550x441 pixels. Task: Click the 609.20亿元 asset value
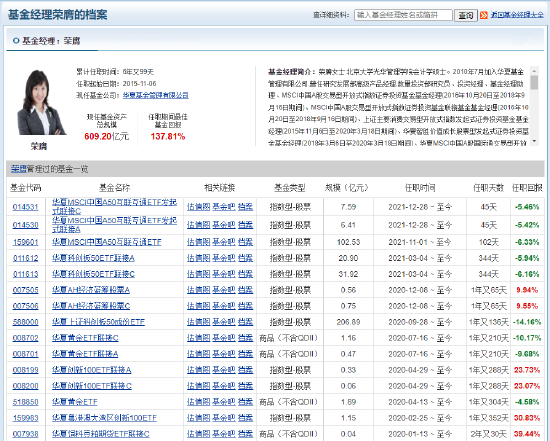(x=107, y=136)
